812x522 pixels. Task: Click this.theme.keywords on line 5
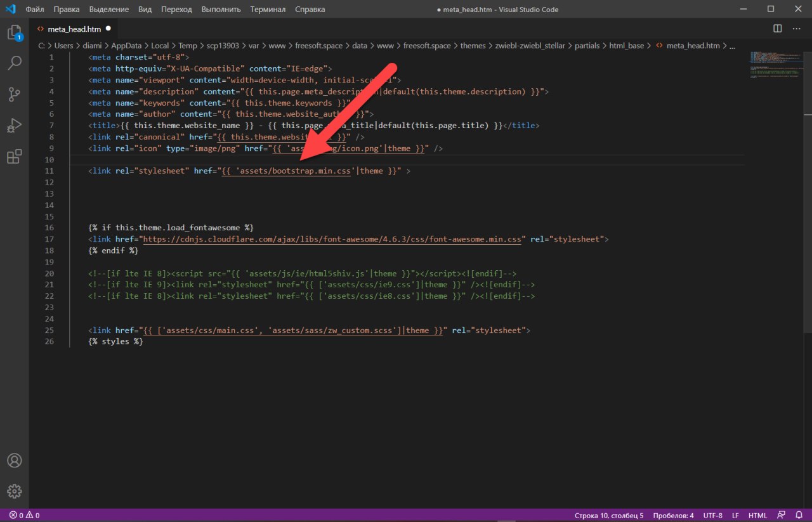289,102
